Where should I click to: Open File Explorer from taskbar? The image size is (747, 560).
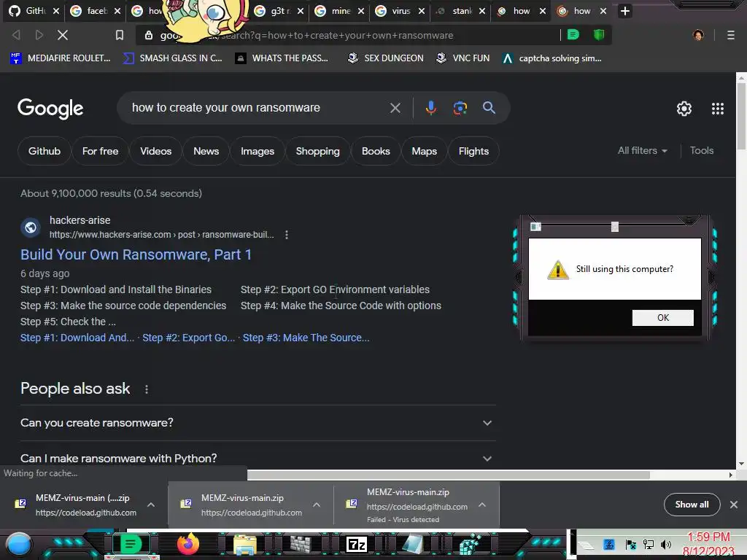(x=245, y=545)
